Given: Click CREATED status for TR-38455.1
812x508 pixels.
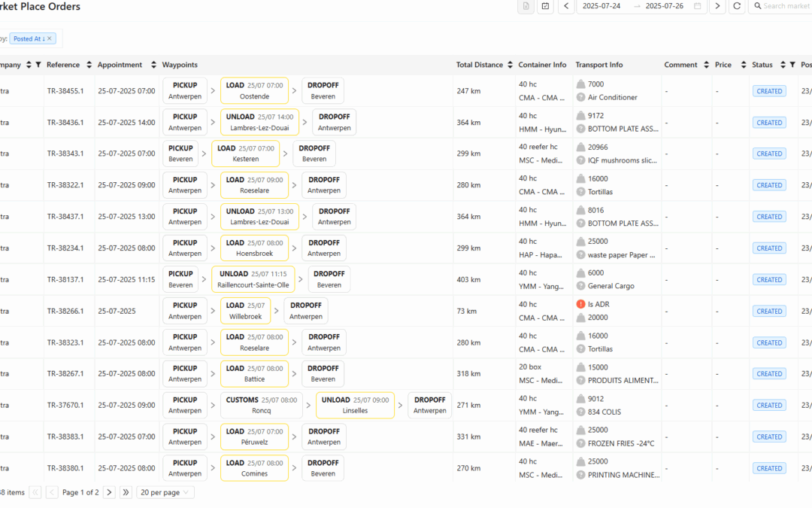Looking at the screenshot, I should [770, 91].
